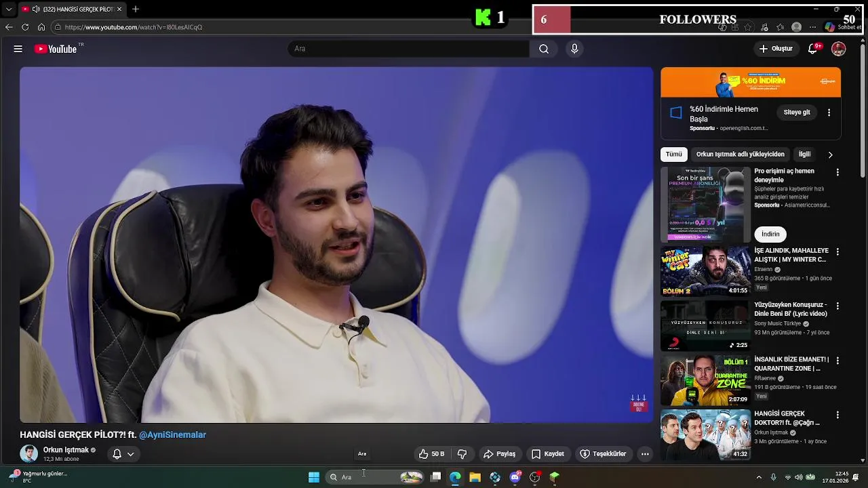Start voice search with microphone icon
This screenshot has height=488, width=868.
pyautogui.click(x=574, y=49)
